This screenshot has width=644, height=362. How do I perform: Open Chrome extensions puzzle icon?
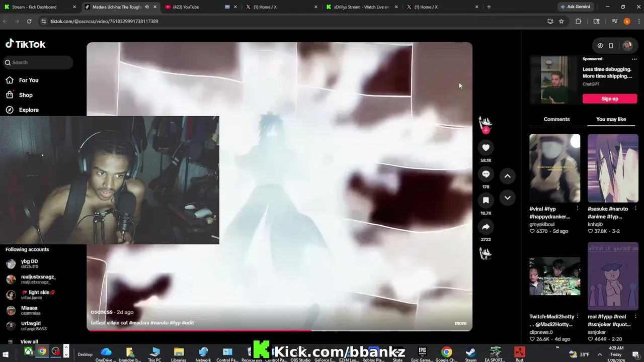578,21
